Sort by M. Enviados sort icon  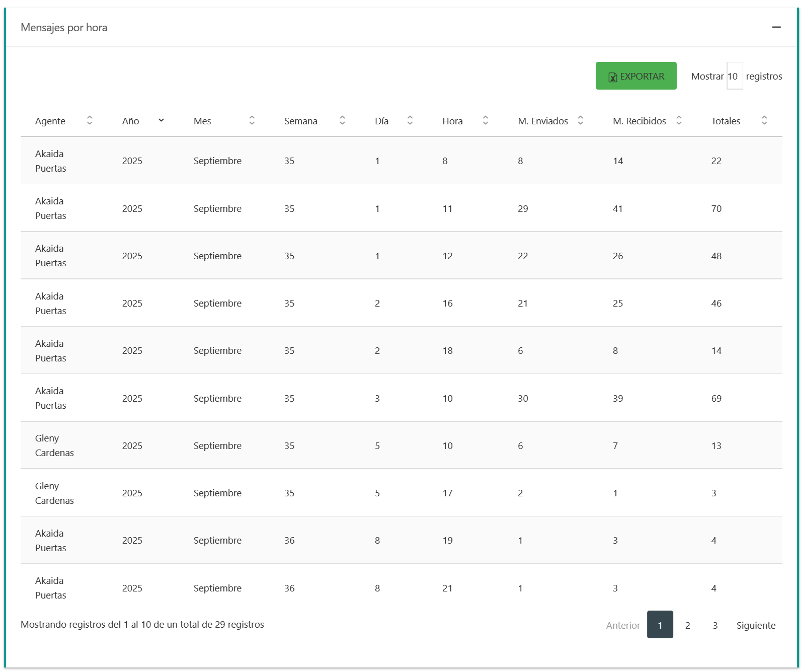pyautogui.click(x=580, y=120)
